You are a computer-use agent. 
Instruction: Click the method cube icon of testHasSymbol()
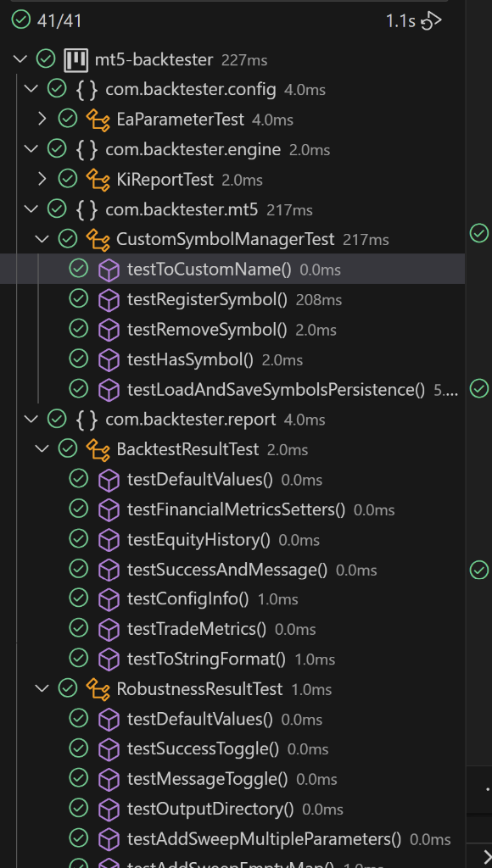pos(109,359)
